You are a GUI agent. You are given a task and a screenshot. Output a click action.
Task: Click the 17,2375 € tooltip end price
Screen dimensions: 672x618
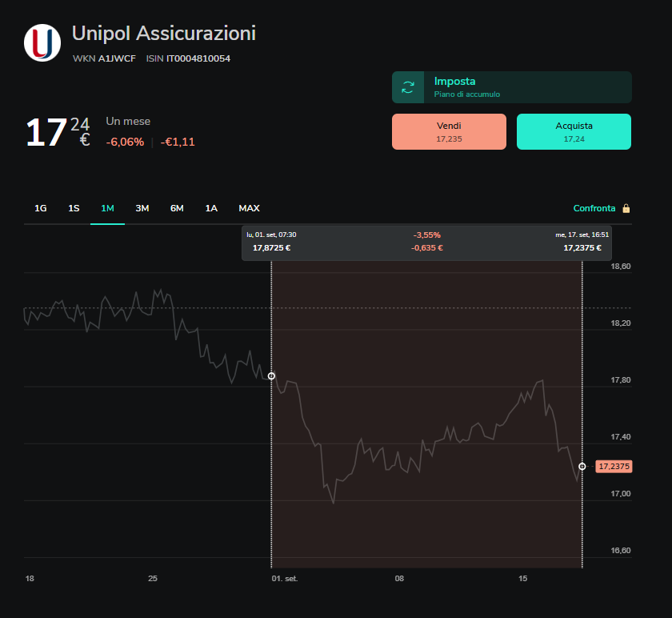pos(582,248)
